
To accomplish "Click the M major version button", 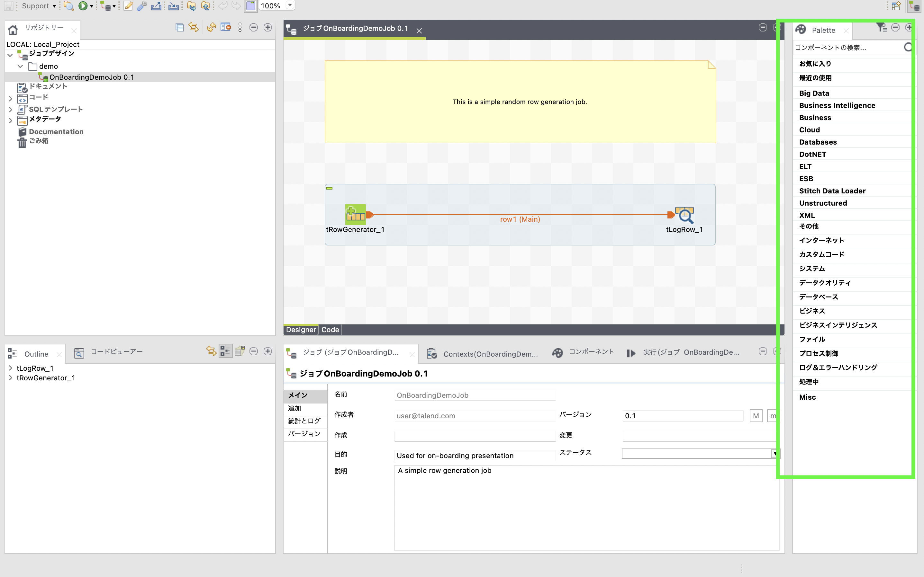I will tap(756, 416).
